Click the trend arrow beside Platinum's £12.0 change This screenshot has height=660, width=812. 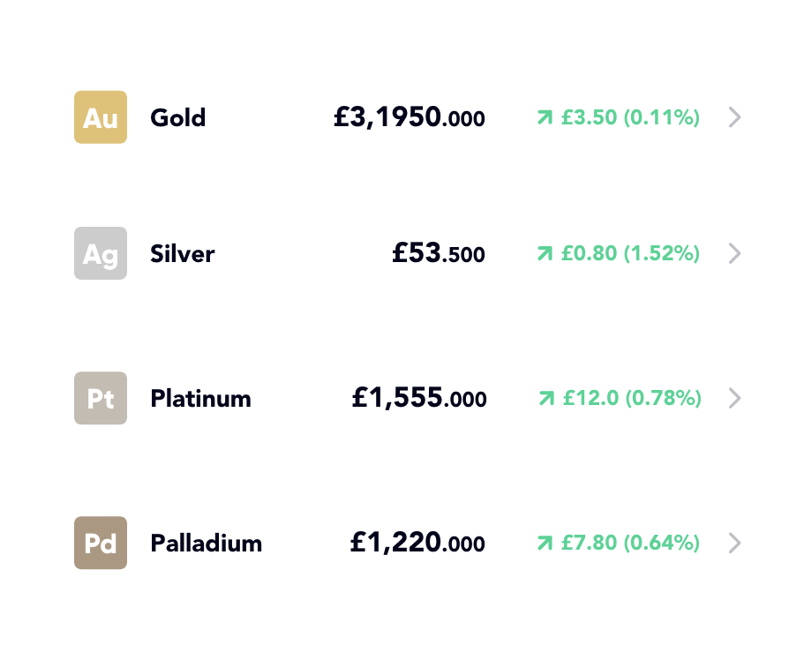pos(545,398)
